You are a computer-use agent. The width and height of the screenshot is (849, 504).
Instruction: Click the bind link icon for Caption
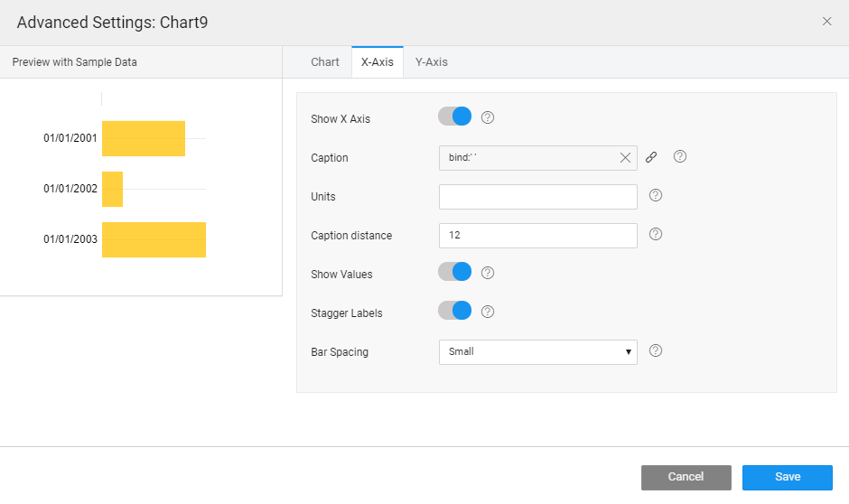[x=651, y=157]
